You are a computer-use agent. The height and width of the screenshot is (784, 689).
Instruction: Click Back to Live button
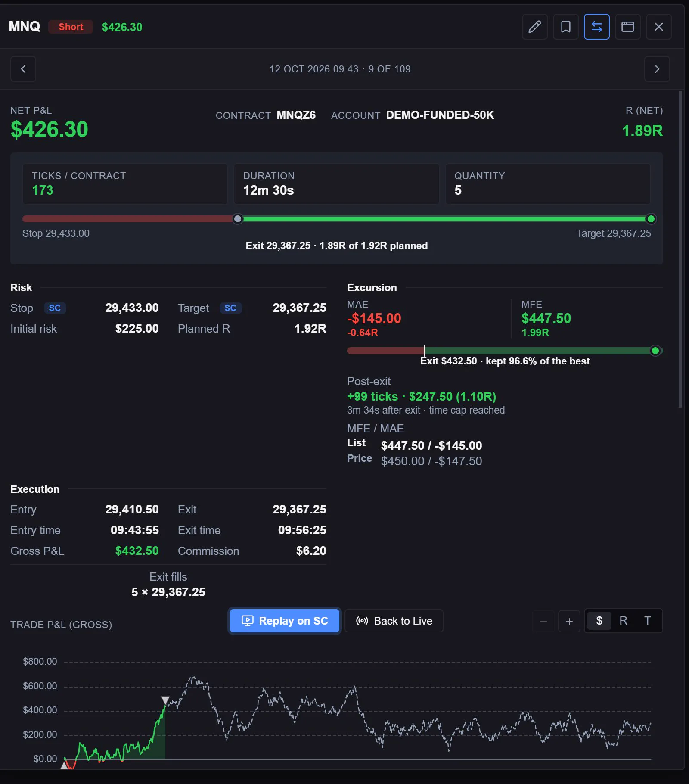pyautogui.click(x=394, y=621)
